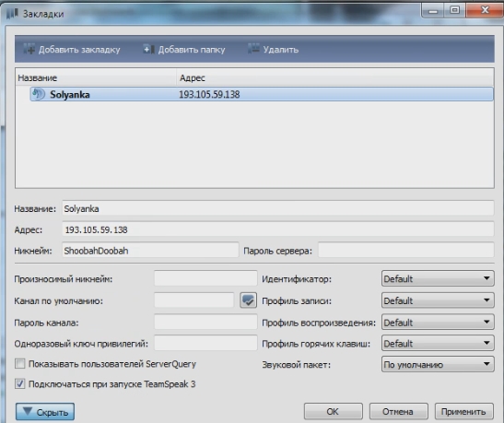The width and height of the screenshot is (504, 423).
Task: Maximize the Закладки window
Action: (x=454, y=10)
